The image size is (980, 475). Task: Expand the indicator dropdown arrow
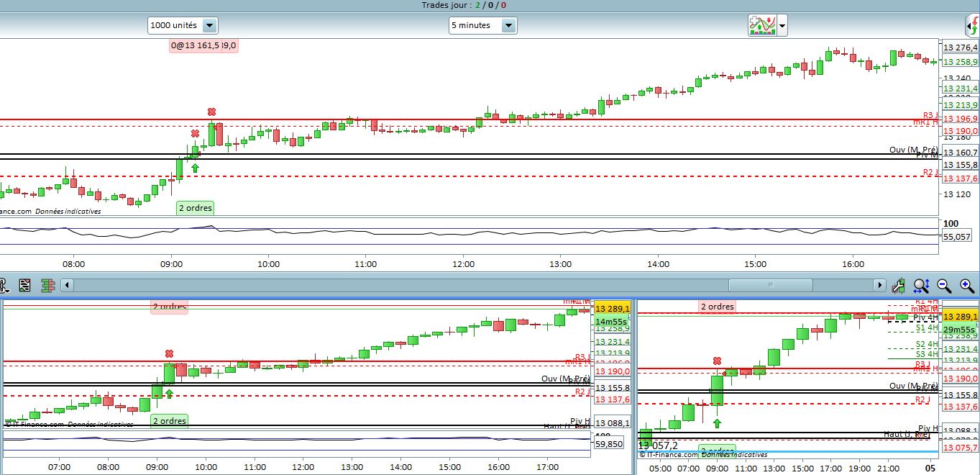(782, 26)
